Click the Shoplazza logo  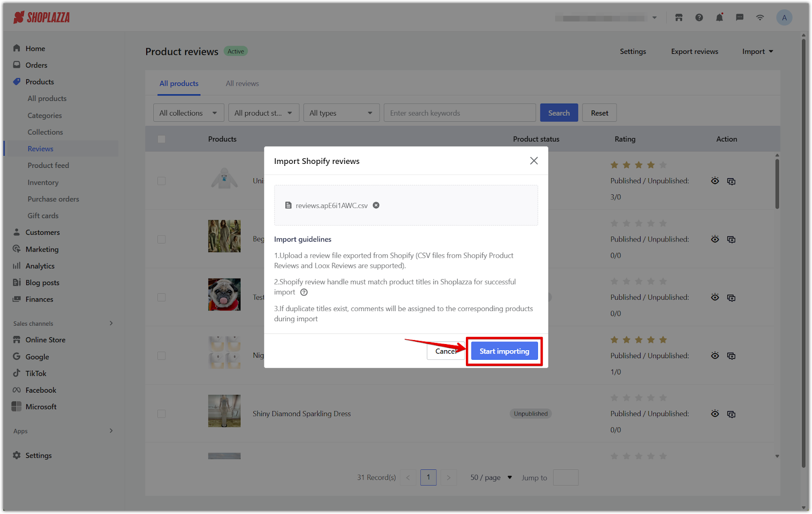(42, 18)
